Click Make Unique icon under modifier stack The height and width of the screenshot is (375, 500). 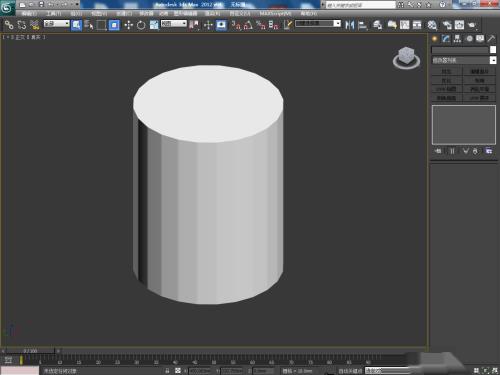pyautogui.click(x=465, y=151)
